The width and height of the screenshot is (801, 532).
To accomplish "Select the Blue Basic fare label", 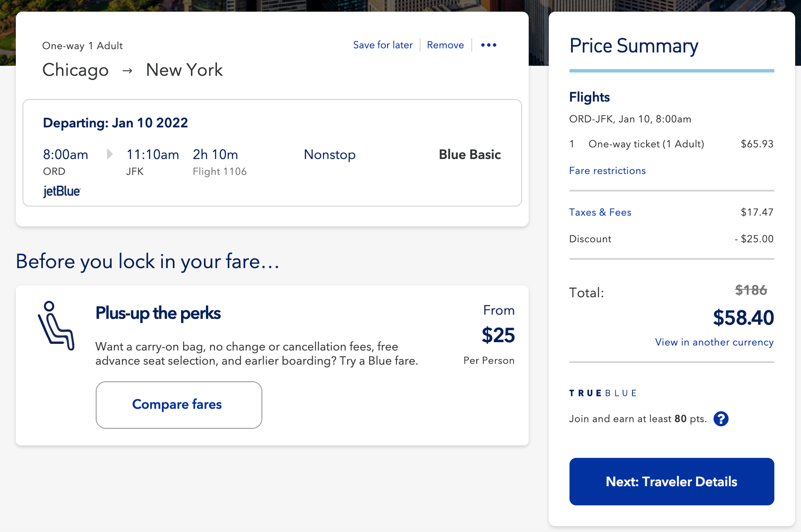I will [470, 154].
